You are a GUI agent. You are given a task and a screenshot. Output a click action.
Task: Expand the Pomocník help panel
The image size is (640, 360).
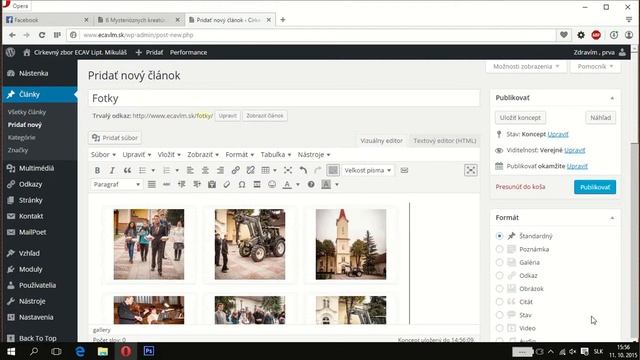pyautogui.click(x=595, y=67)
